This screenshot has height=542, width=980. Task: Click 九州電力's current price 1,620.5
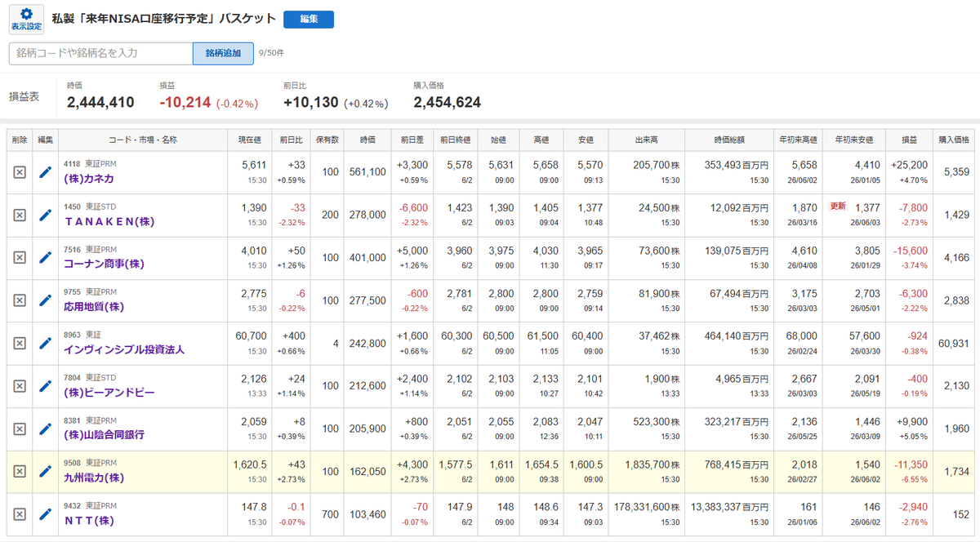tap(250, 464)
